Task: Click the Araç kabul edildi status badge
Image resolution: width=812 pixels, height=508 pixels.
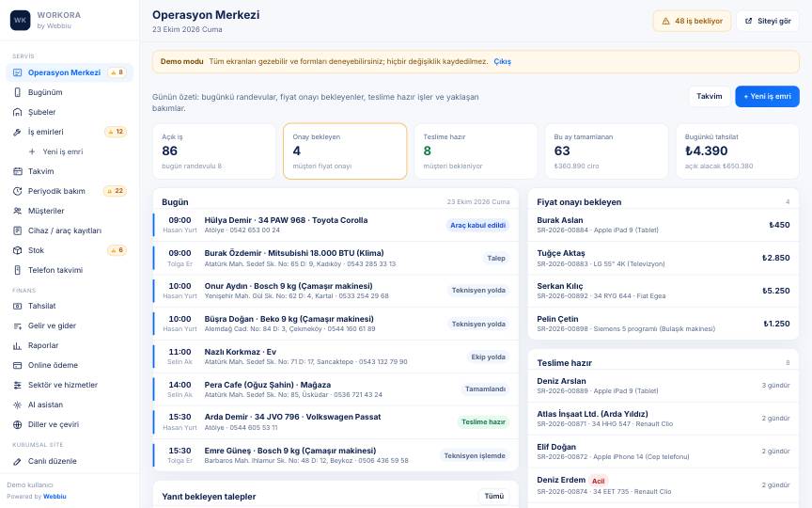Action: [477, 226]
